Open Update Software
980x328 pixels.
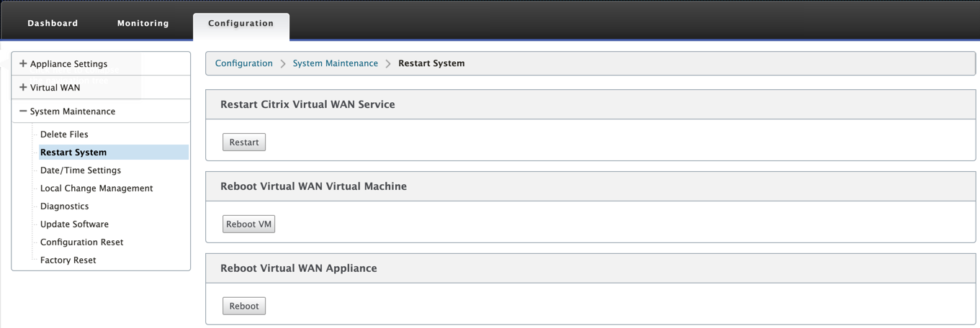coord(74,224)
